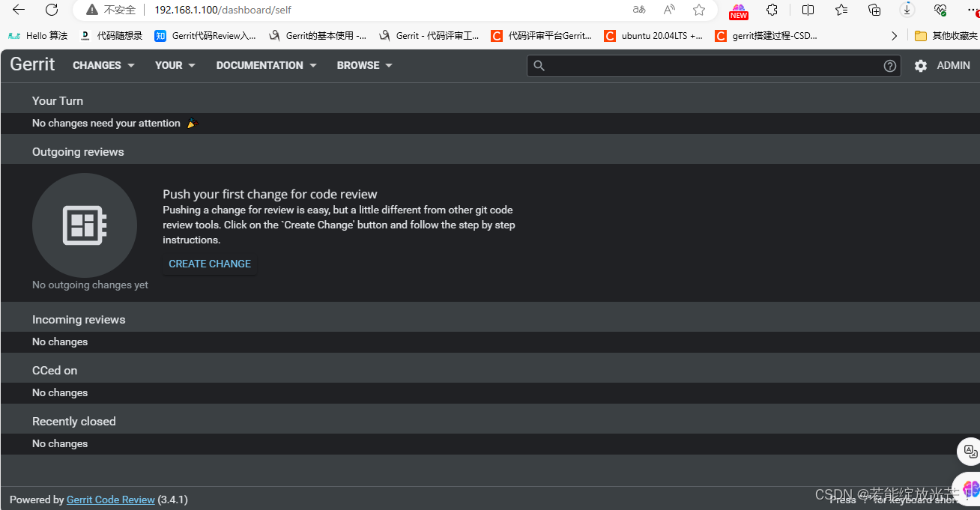Open the Copilot icon marked NEW

click(739, 10)
